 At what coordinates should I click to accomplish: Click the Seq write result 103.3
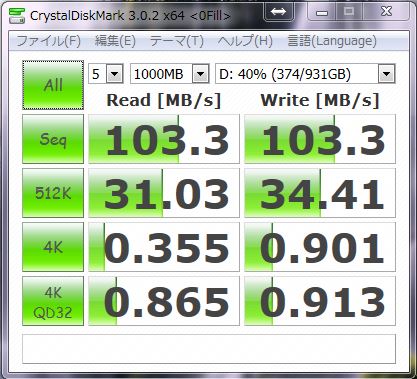pos(320,139)
